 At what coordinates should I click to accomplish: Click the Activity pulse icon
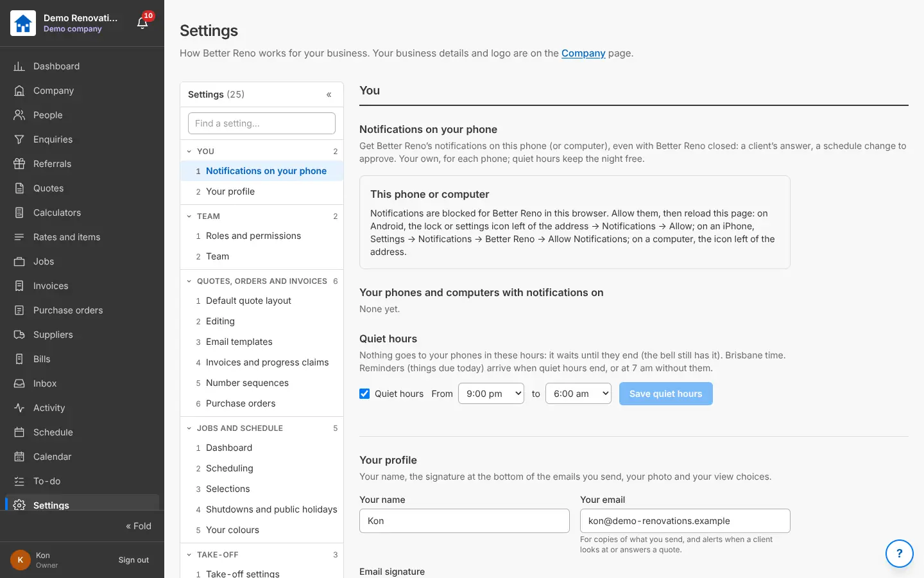pyautogui.click(x=19, y=408)
